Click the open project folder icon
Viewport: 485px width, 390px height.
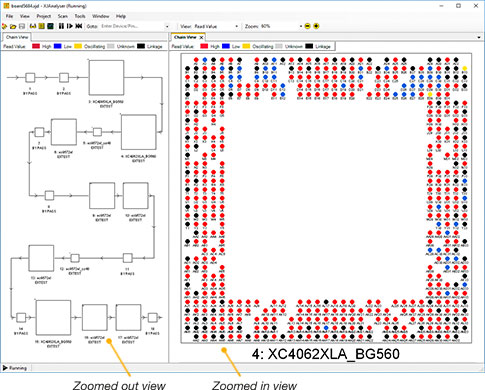tap(13, 26)
